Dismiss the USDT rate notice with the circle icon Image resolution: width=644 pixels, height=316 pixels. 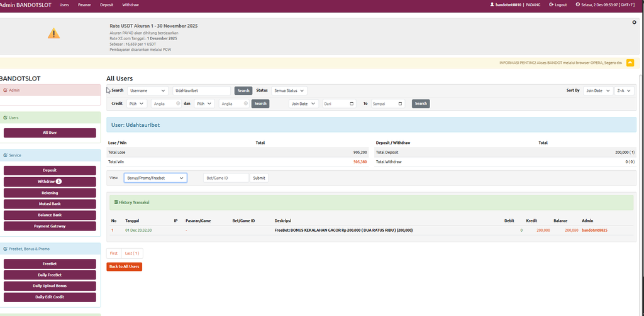[634, 23]
